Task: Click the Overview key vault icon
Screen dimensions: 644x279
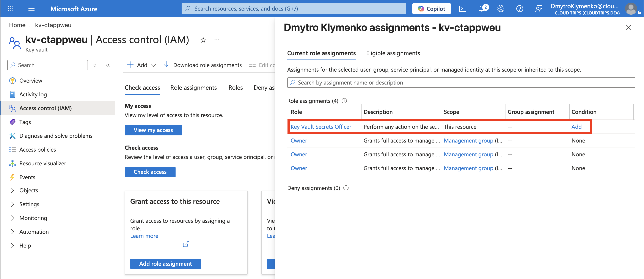Action: tap(13, 80)
